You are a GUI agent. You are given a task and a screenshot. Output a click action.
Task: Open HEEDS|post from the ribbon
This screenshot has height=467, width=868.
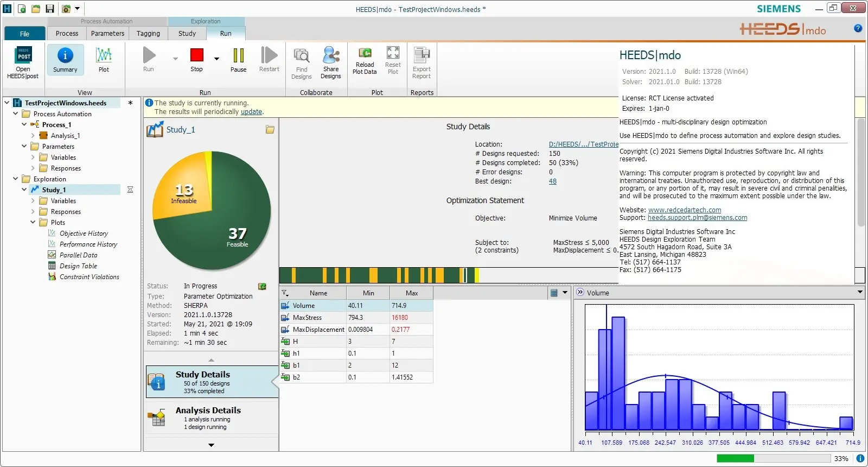tap(23, 63)
